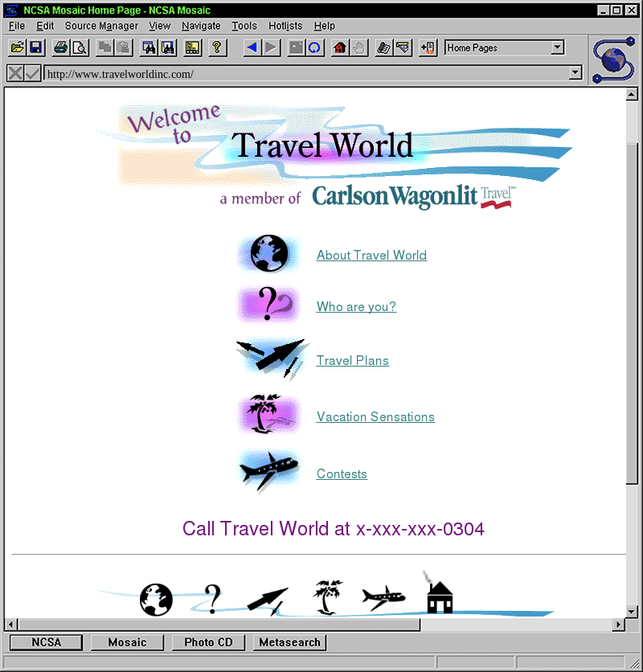This screenshot has width=643, height=672.
Task: Expand the URL address history dropdown
Action: [575, 73]
